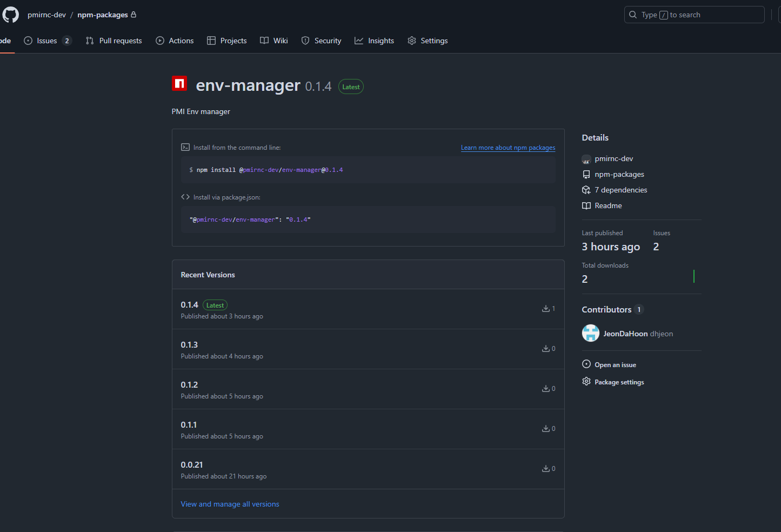
Task: Click the download icon for version 0.1.1
Action: (x=546, y=429)
